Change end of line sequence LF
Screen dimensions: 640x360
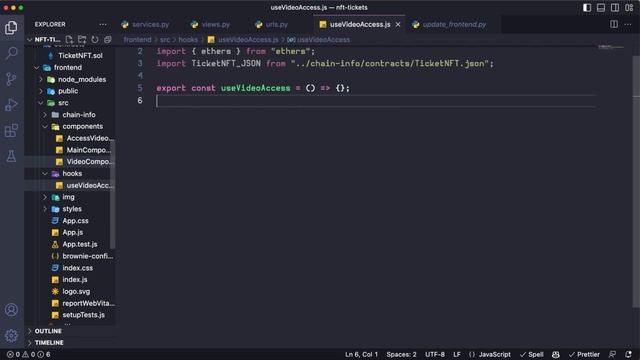[x=457, y=354]
